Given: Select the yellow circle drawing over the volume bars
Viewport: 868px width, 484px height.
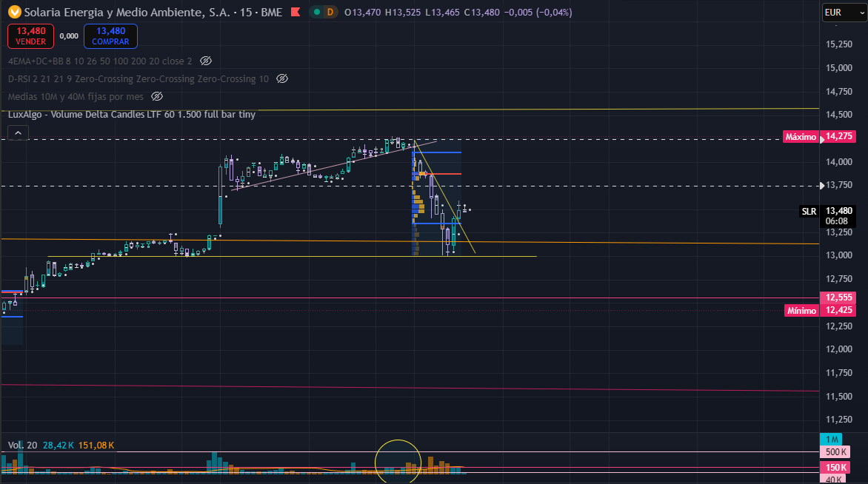Looking at the screenshot, I should point(398,463).
